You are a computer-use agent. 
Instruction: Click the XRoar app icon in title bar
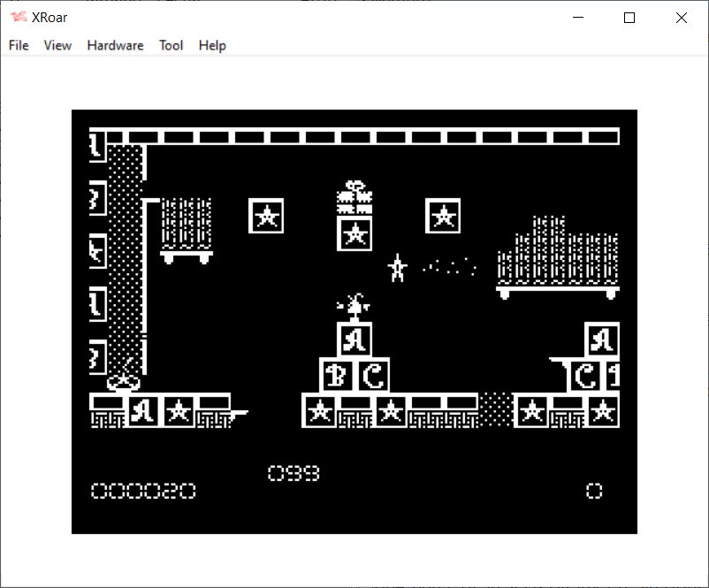point(18,18)
